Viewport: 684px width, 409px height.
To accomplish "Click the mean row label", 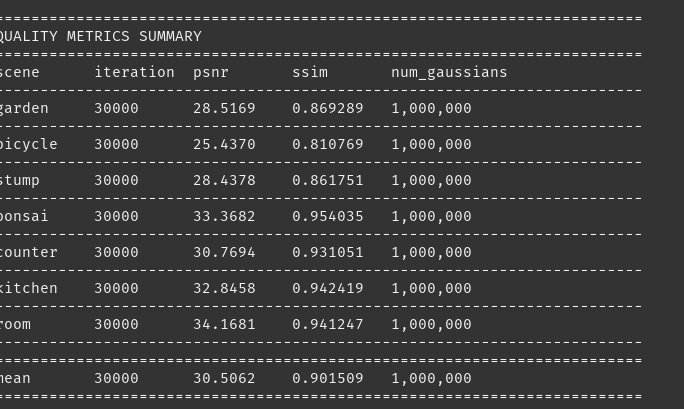I will point(15,378).
